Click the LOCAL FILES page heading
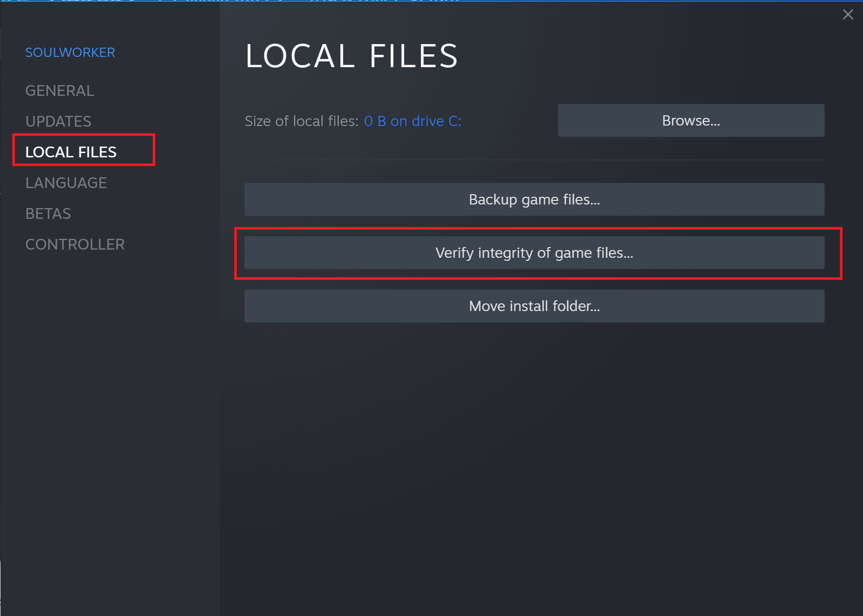This screenshot has width=863, height=616. (x=352, y=55)
